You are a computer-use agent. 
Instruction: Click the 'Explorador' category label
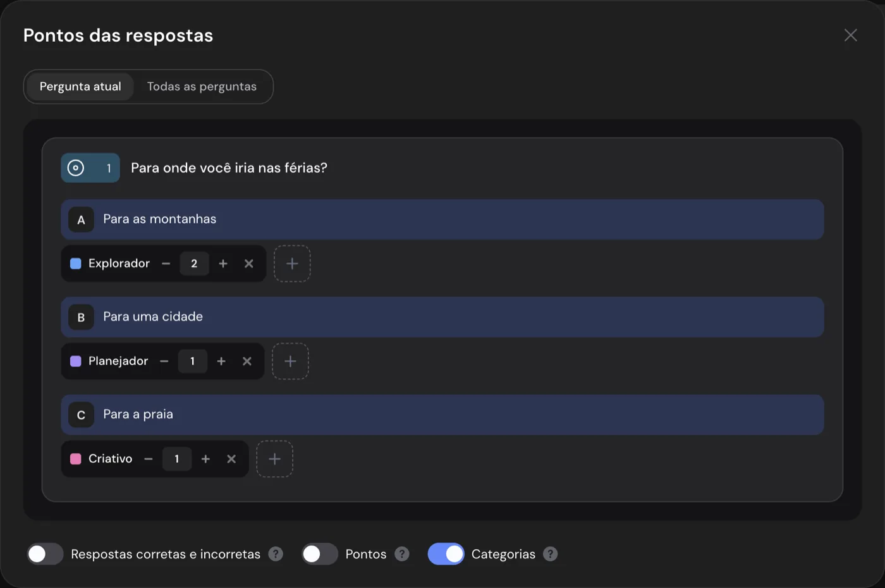(119, 264)
